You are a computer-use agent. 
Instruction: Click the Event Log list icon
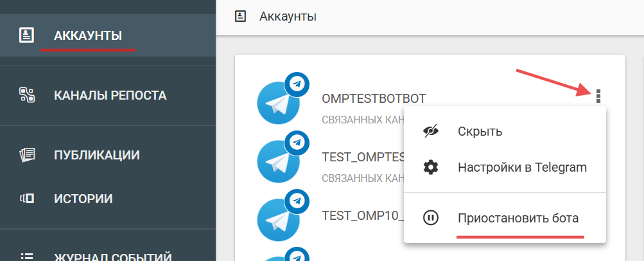click(x=26, y=256)
